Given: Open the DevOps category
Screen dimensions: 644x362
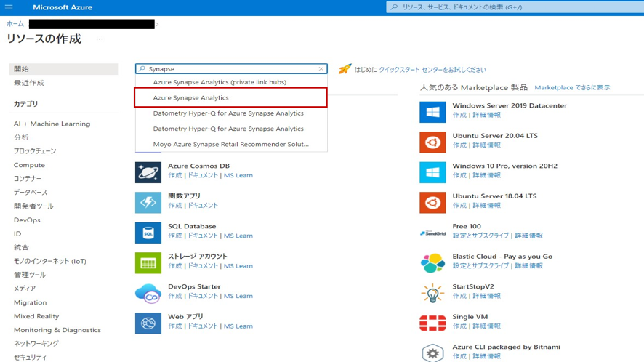Looking at the screenshot, I should coord(27,220).
